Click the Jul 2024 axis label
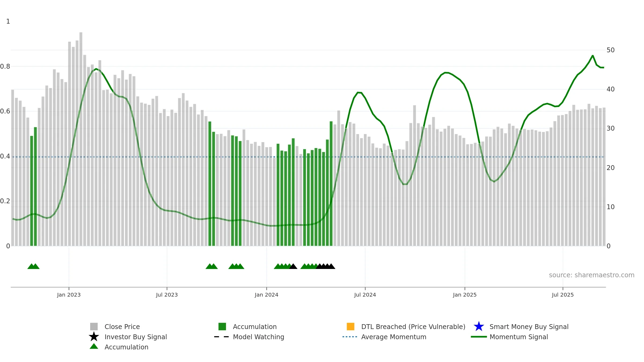The width and height of the screenshot is (644, 362). 365,295
